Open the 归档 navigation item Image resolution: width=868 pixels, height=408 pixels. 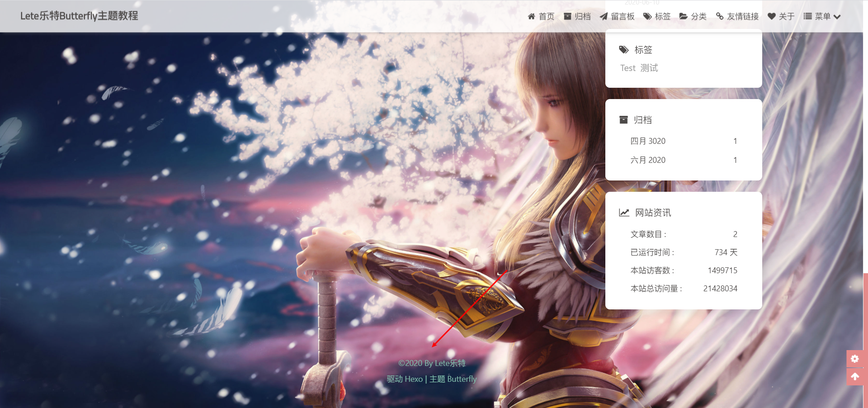pos(583,16)
